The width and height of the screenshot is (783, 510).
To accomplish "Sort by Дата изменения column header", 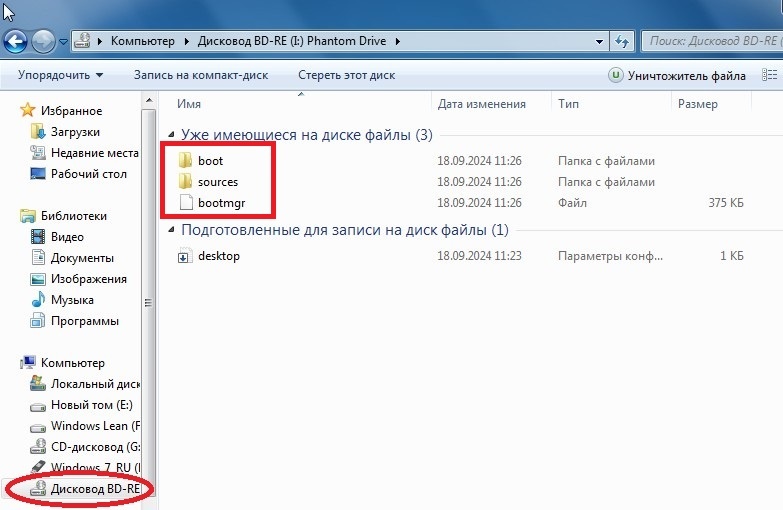I will pyautogui.click(x=481, y=104).
